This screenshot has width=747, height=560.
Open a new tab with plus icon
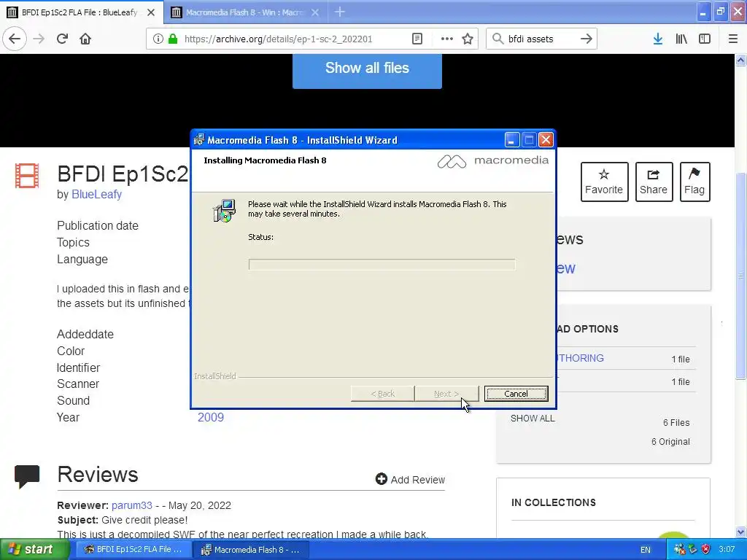pos(340,12)
